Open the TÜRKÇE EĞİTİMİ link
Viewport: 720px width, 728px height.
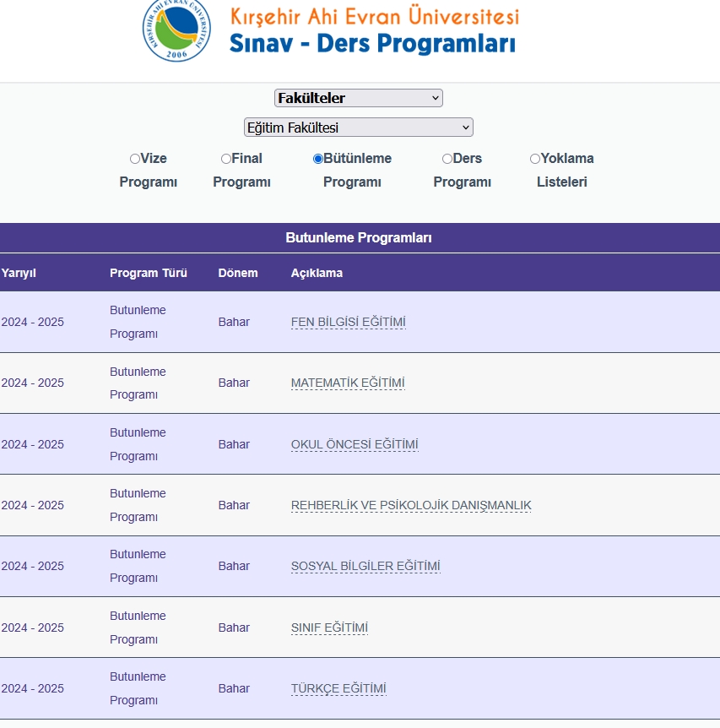[x=338, y=688]
